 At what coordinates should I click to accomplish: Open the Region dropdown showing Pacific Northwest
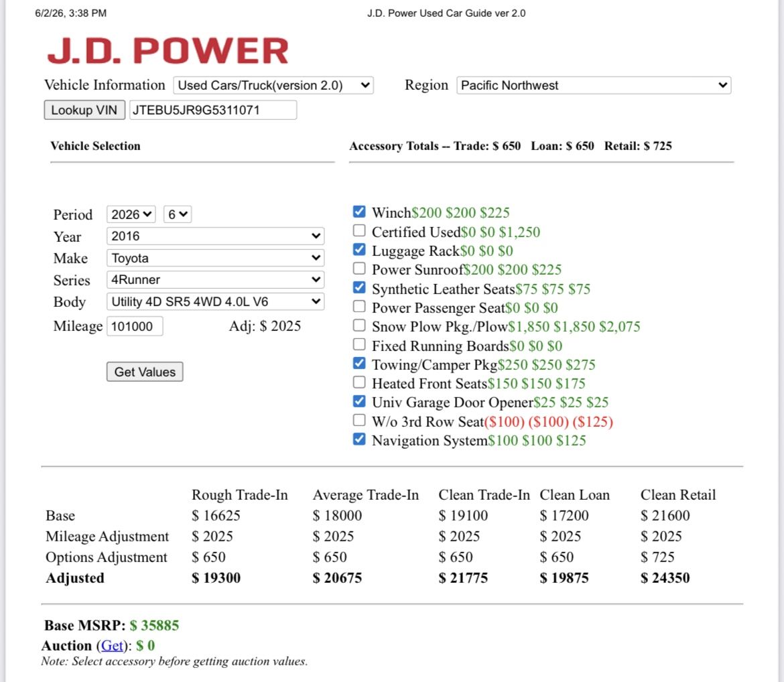click(594, 86)
